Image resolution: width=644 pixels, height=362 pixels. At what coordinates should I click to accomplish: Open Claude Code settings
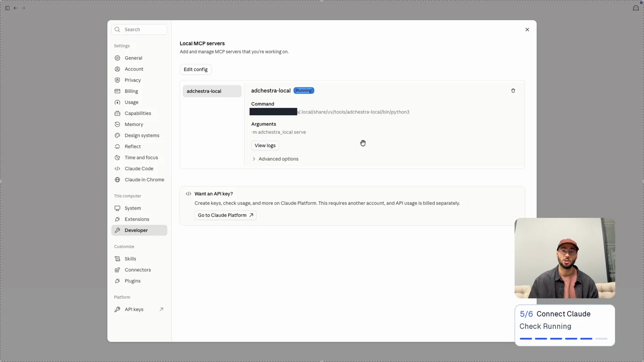coord(140,168)
